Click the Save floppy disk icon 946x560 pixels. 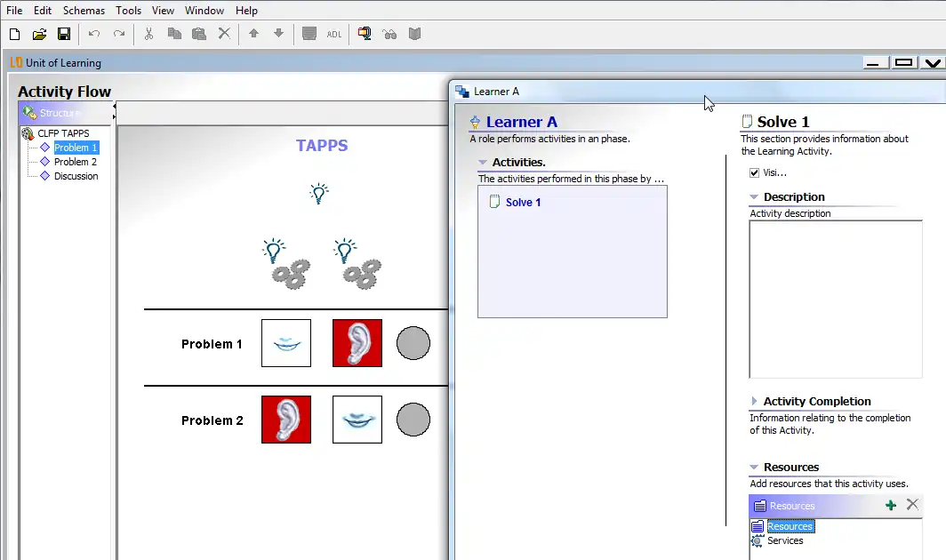pos(64,34)
